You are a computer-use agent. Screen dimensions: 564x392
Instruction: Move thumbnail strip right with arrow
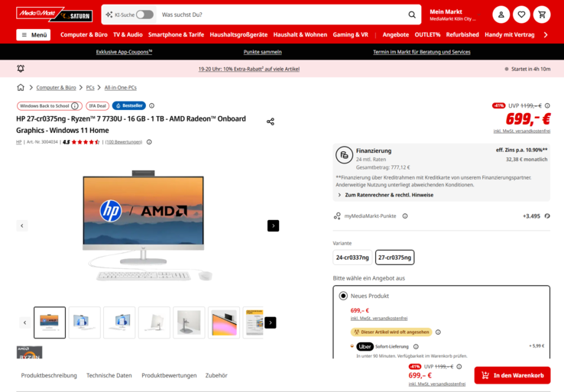pos(271,322)
